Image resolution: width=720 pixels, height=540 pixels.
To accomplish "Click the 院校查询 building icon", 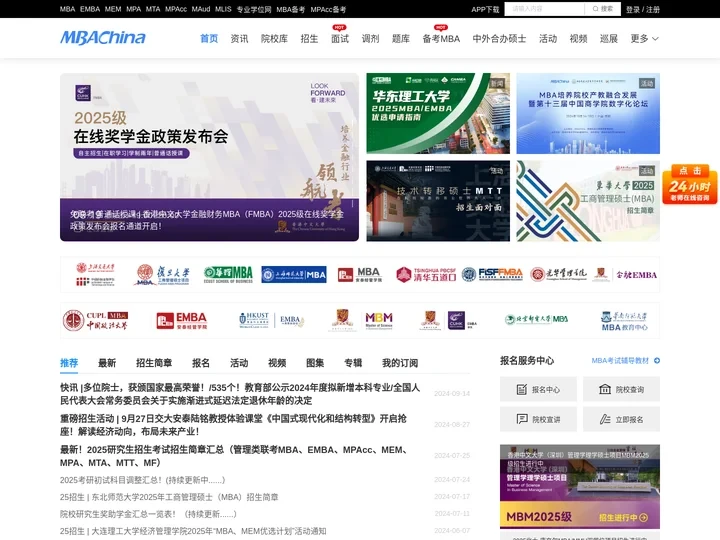I will click(605, 389).
